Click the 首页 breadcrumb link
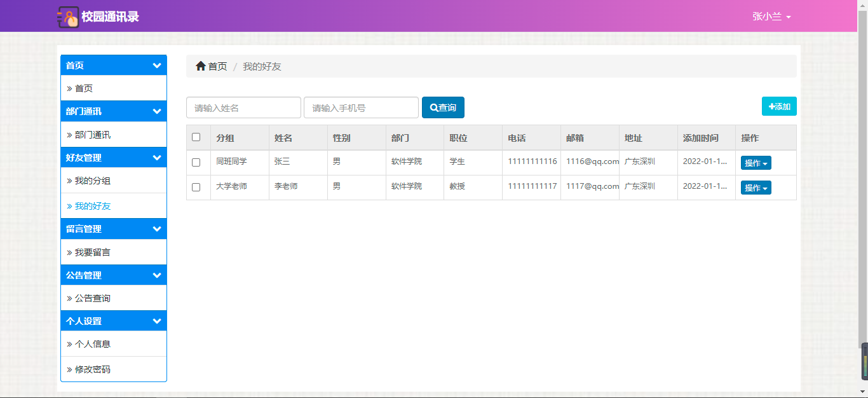The width and height of the screenshot is (868, 398). [x=217, y=66]
